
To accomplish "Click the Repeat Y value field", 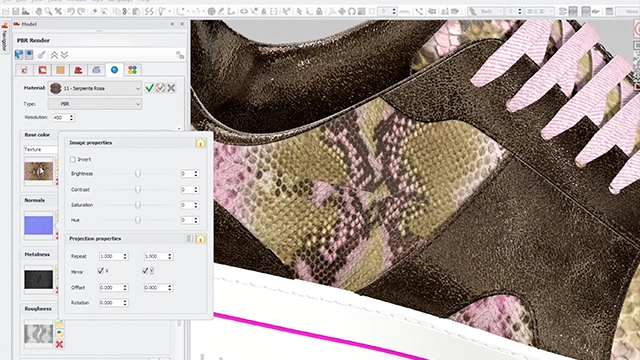I will [x=158, y=256].
